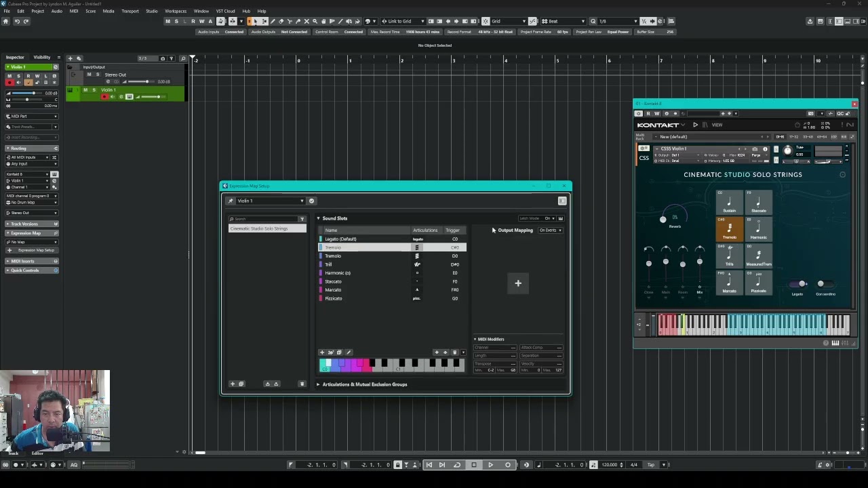868x488 pixels.
Task: Open the CSS instrument settings gear
Action: coord(644,148)
